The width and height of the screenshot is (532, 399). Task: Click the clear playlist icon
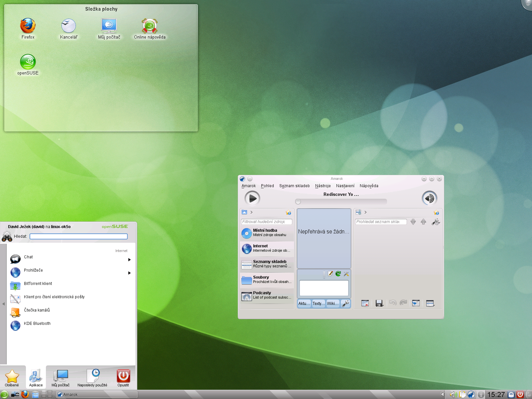coord(365,303)
